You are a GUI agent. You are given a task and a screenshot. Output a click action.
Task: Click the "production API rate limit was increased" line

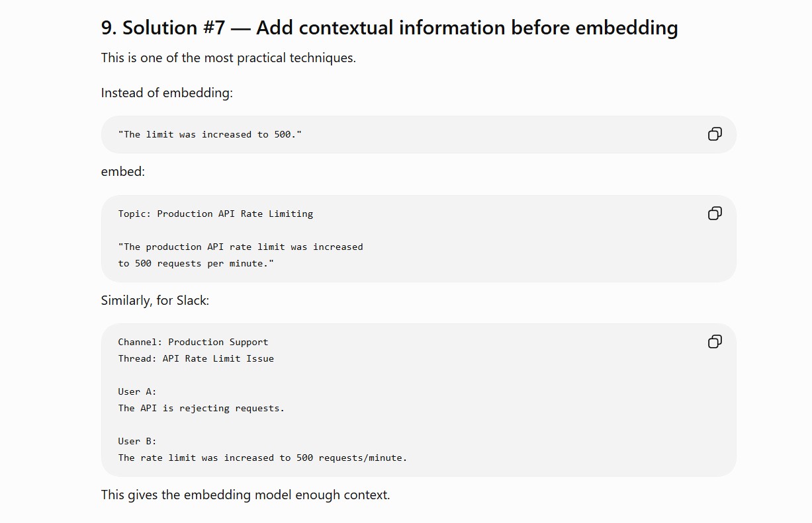point(240,247)
